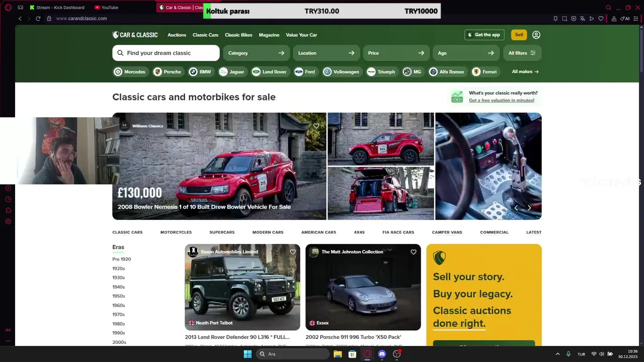Open the user account profile icon
This screenshot has width=644, height=362.
click(536, 35)
